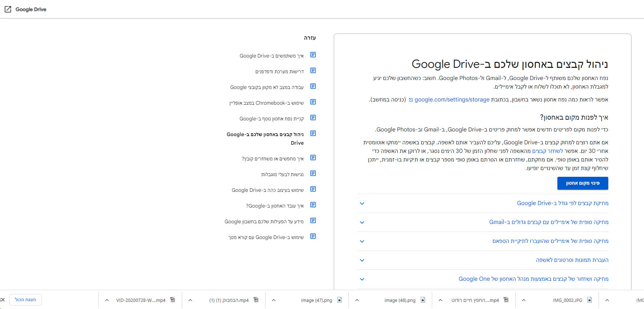The width and height of the screenshot is (644, 309).
Task: Click the subheading 'איך לפנות מקום באחסון?'
Action: click(x=574, y=118)
